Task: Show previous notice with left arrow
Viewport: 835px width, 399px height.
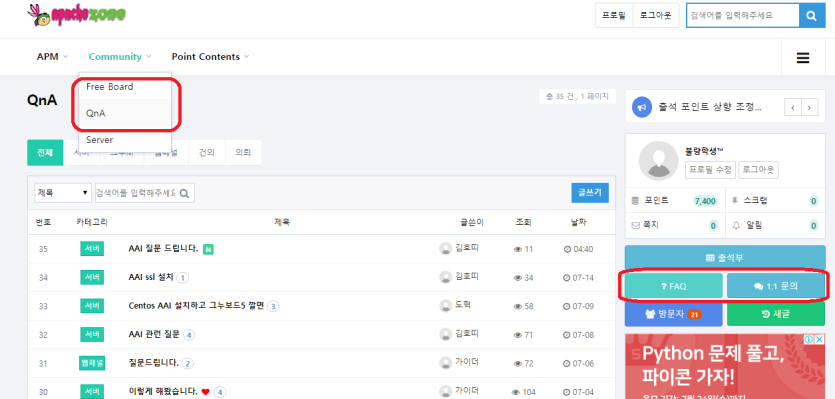Action: pyautogui.click(x=793, y=107)
